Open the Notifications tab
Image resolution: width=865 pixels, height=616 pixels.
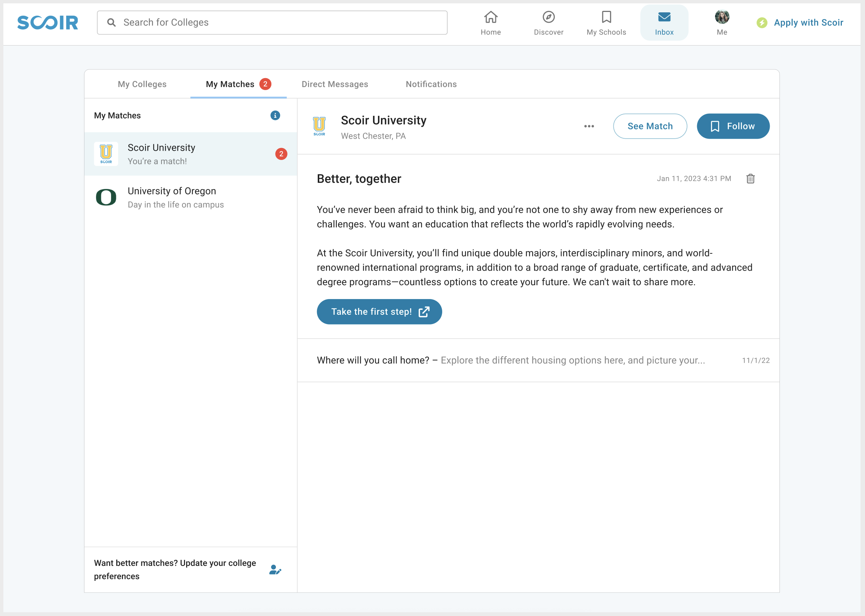[x=431, y=84]
